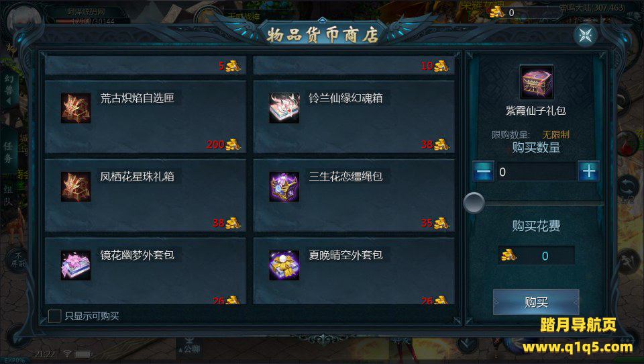Open the 公聊 chat channel expander
The height and width of the screenshot is (364, 644).
click(189, 348)
